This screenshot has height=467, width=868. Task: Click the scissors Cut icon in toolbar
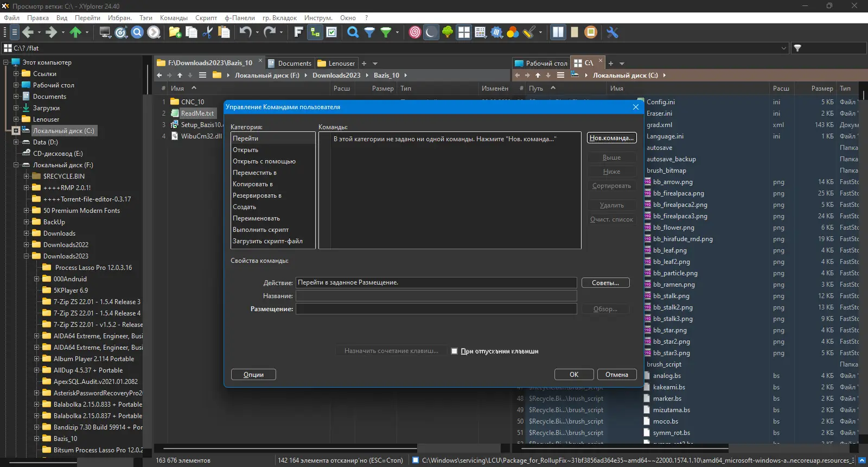click(x=207, y=33)
